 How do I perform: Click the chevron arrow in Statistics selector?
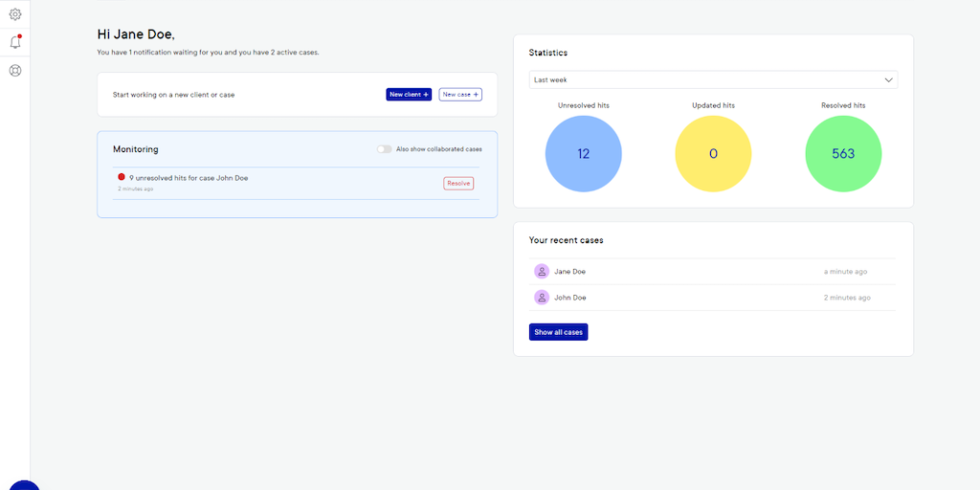point(888,80)
